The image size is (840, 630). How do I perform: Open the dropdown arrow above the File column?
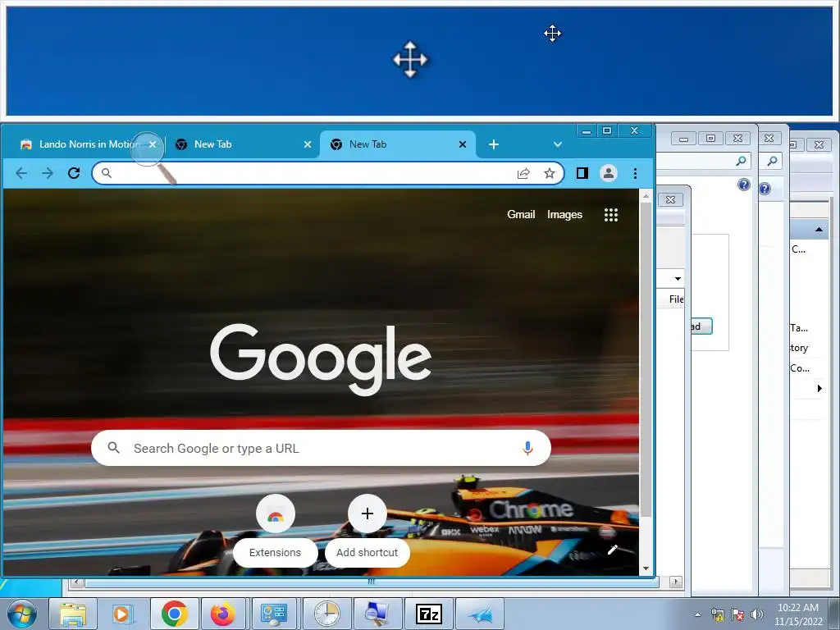point(678,279)
